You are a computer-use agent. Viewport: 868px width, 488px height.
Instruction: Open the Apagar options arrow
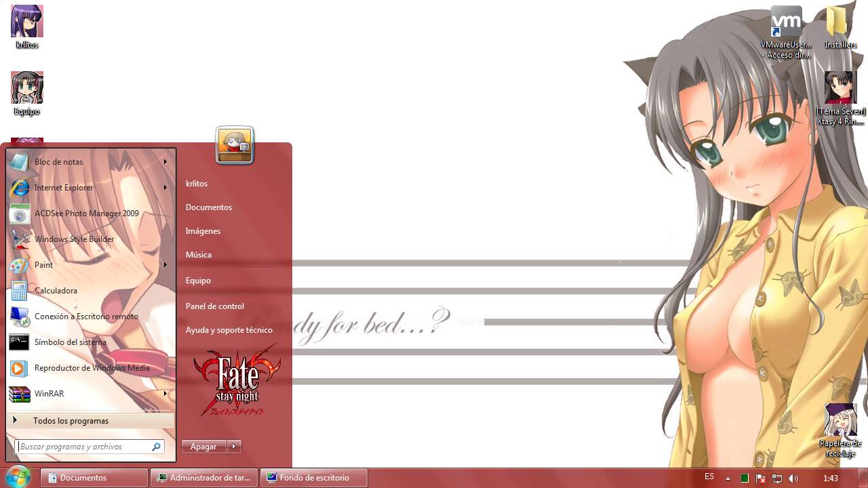[x=233, y=446]
